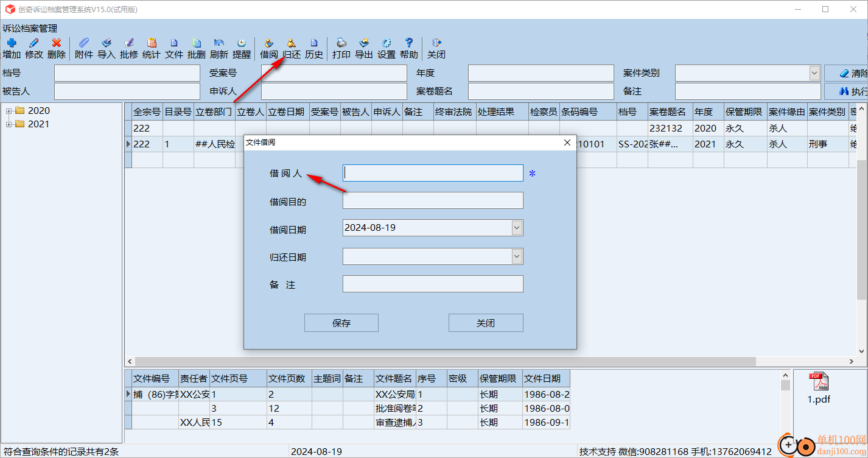Screen dimensions: 868x458
Task: Click the 文件 (file) toolbar icon
Action: point(174,48)
